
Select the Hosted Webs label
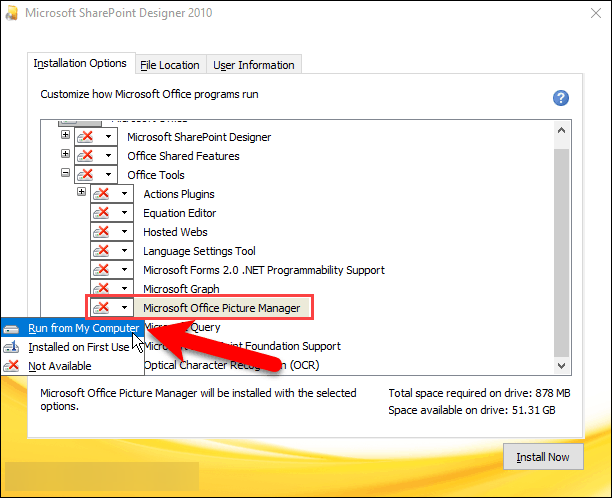tap(175, 232)
